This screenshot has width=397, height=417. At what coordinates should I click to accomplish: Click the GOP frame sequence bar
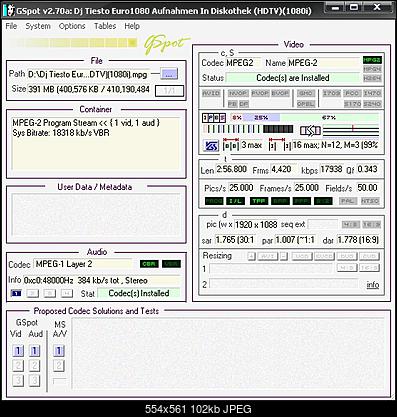point(248,129)
